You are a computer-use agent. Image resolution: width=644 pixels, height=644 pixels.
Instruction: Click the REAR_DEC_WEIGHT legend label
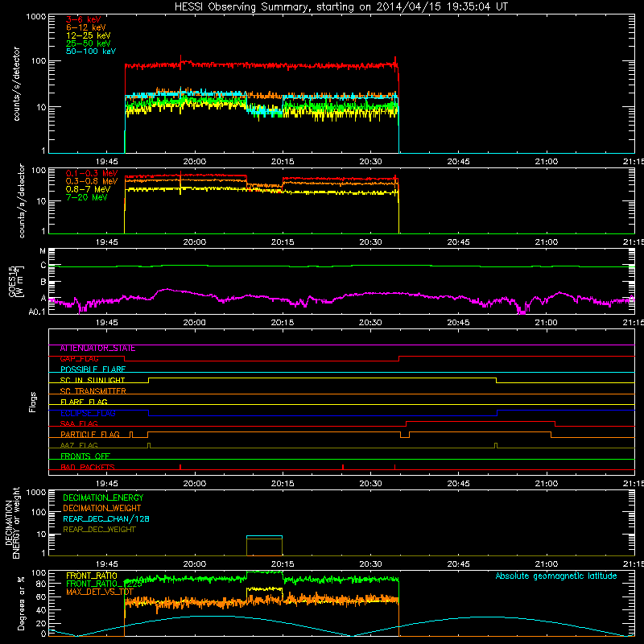[x=99, y=530]
